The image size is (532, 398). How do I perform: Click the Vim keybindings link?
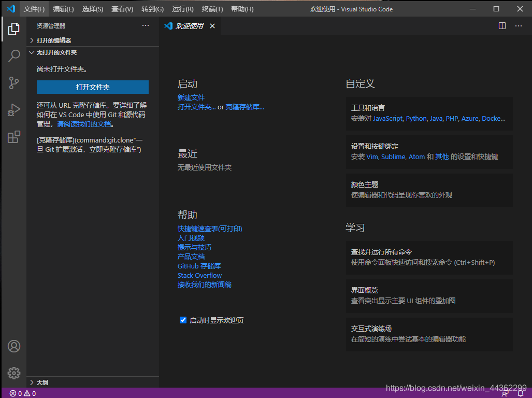372,157
